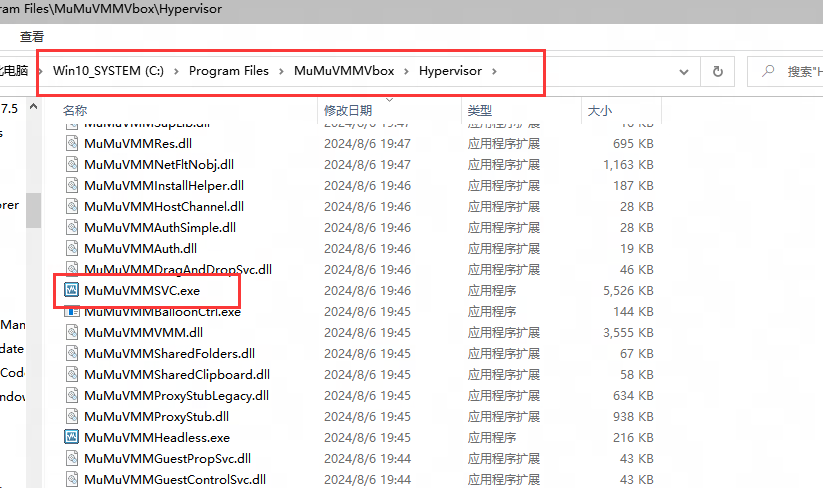Expand chevron after Hypervisor breadcrumb
This screenshot has height=488, width=823.
click(x=494, y=71)
